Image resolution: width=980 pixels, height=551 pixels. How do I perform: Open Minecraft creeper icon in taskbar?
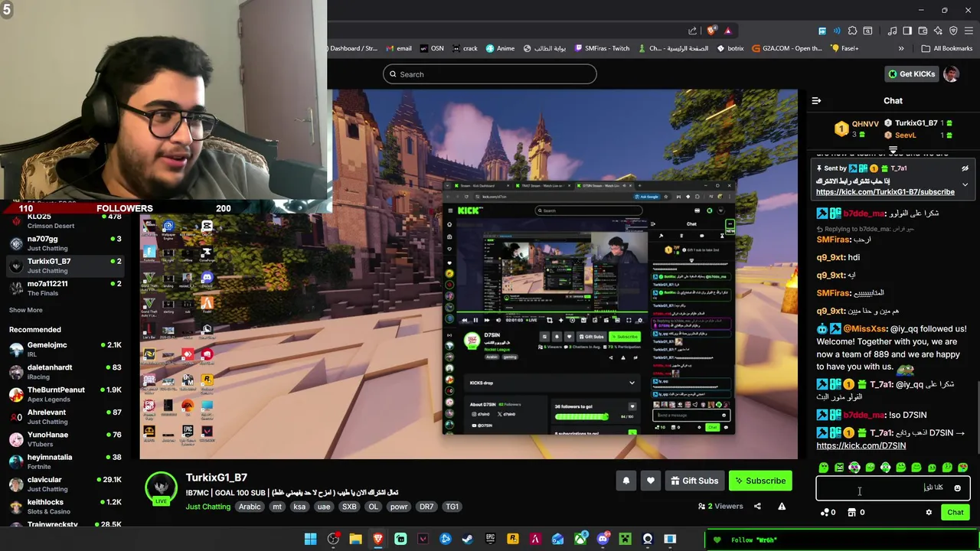[x=625, y=540]
